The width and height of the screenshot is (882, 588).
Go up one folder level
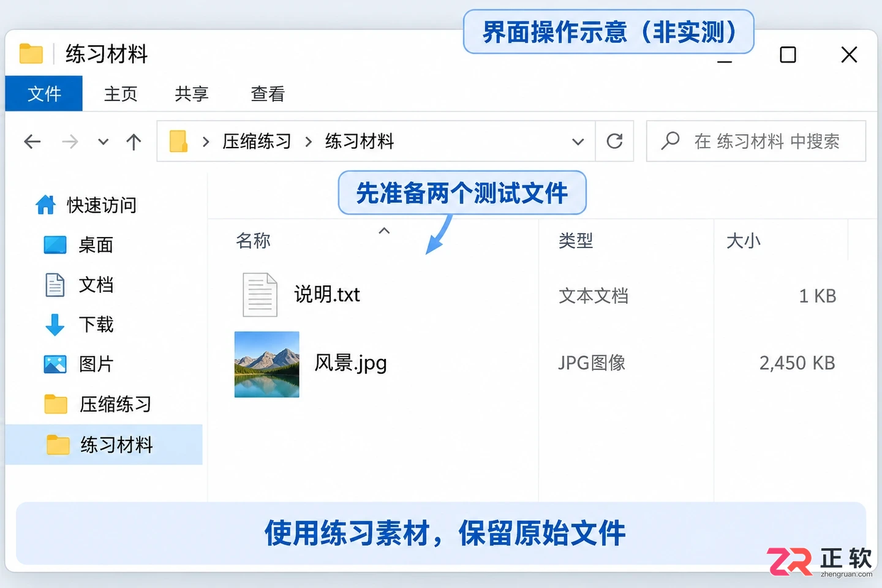click(134, 142)
